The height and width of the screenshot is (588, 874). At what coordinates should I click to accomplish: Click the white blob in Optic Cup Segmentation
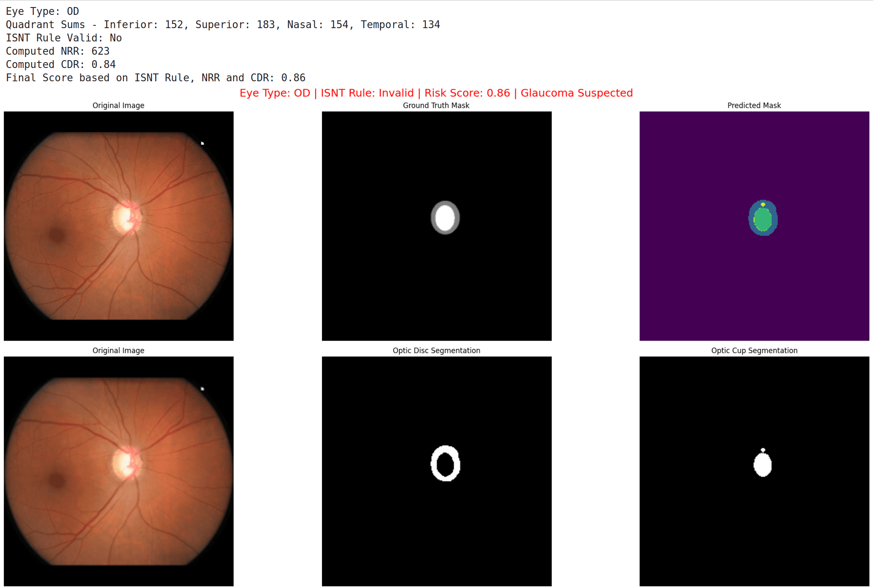pyautogui.click(x=762, y=465)
